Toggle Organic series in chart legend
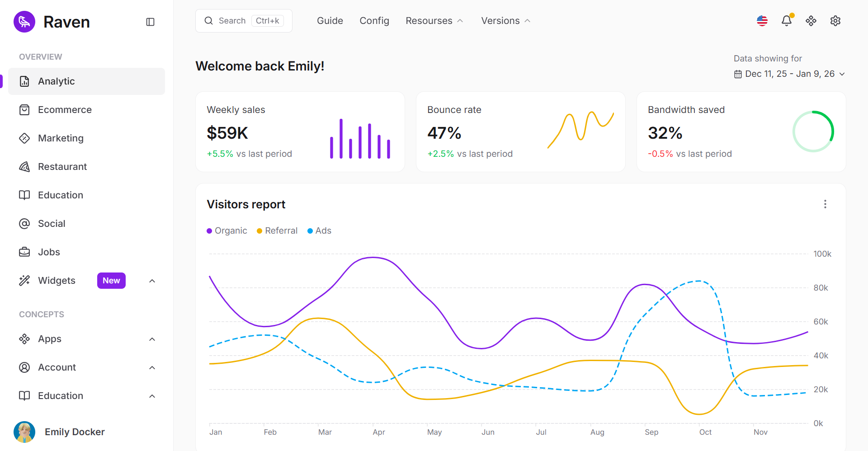Screen dimensions: 868x451 click(226, 231)
